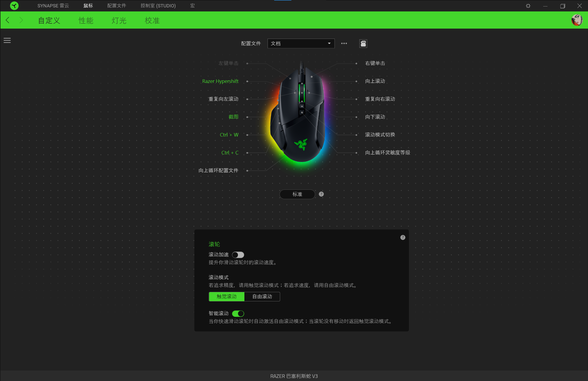Disable the 智能滚动 switch
Image resolution: width=588 pixels, height=381 pixels.
(238, 313)
